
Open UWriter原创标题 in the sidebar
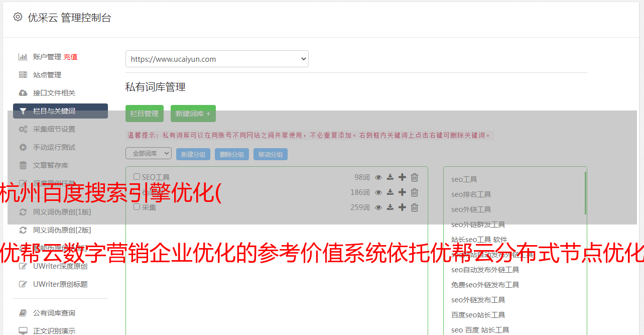[x=60, y=284]
